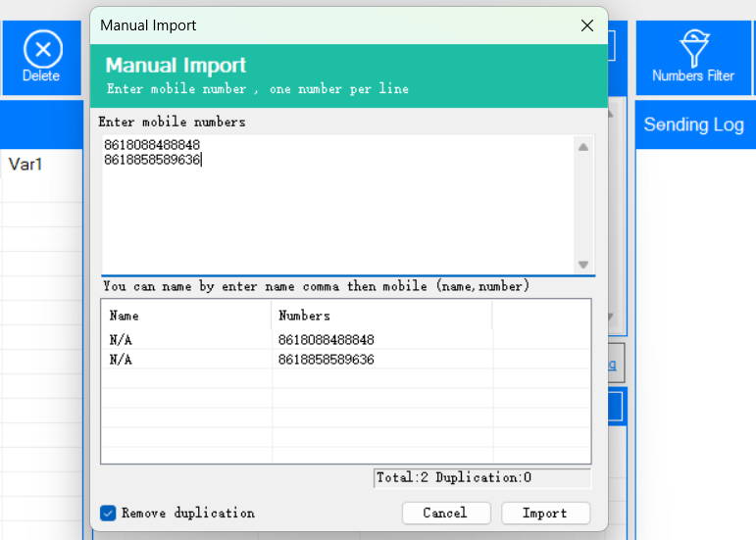Select the row with number 8618858589636

click(327, 360)
